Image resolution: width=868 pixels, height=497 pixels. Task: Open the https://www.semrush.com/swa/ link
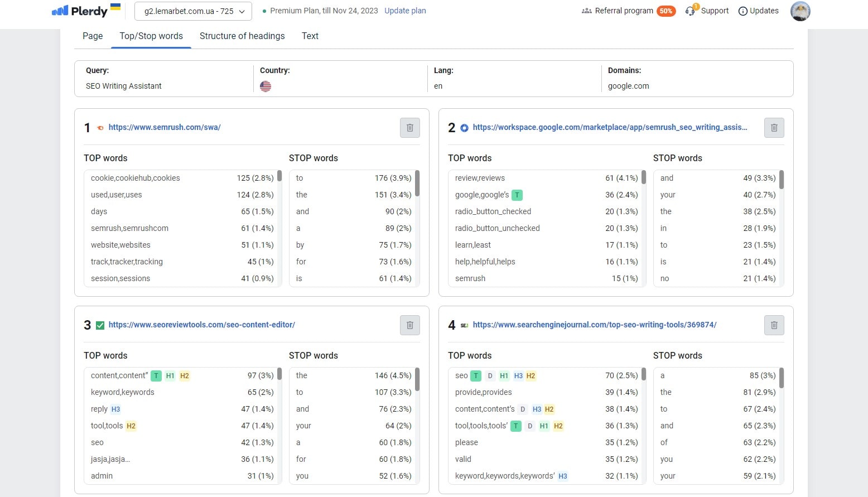165,127
